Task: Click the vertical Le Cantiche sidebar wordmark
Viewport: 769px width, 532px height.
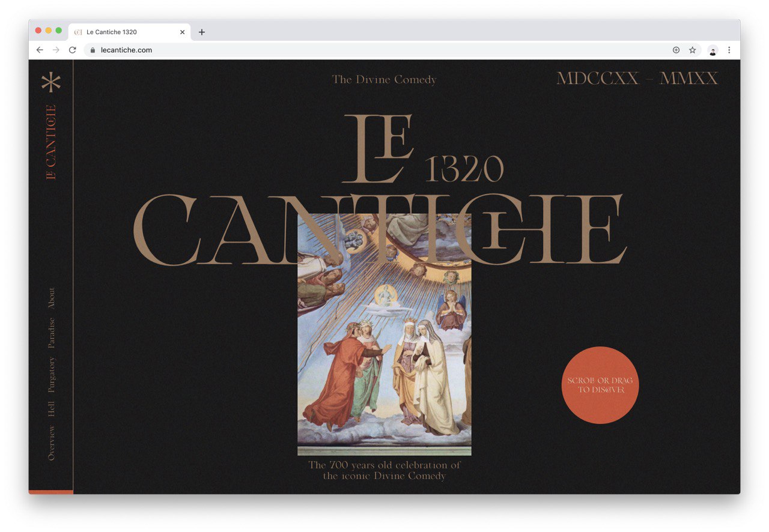Action: click(51, 142)
